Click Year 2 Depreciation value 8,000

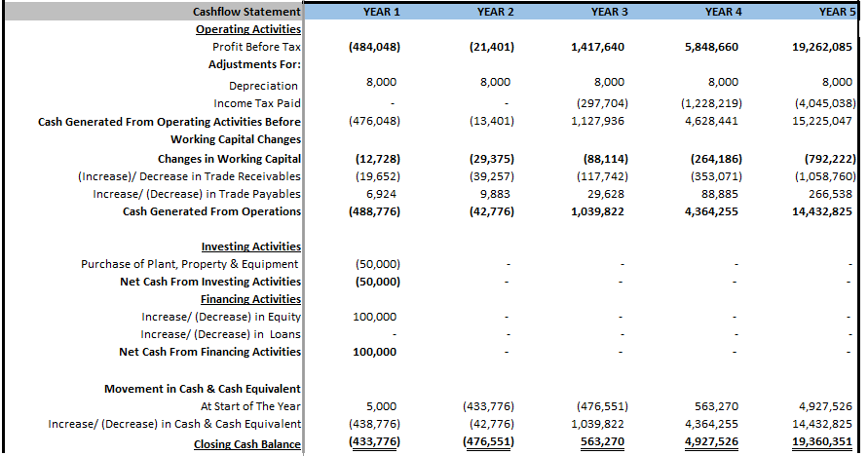tap(495, 82)
